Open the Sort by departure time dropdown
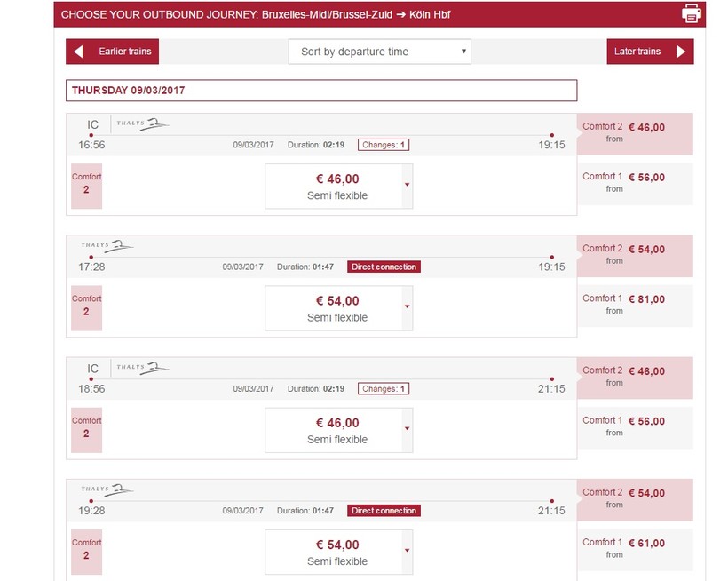 (379, 52)
